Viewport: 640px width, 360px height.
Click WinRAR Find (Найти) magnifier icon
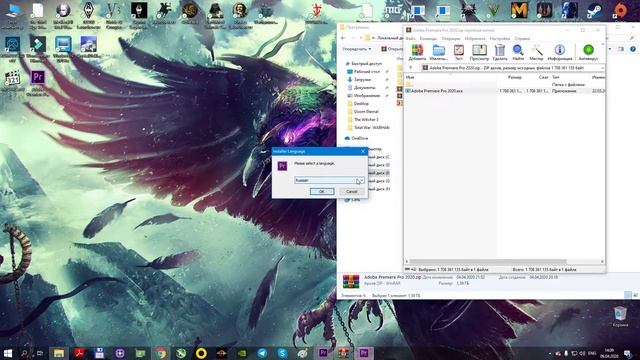pos(518,52)
